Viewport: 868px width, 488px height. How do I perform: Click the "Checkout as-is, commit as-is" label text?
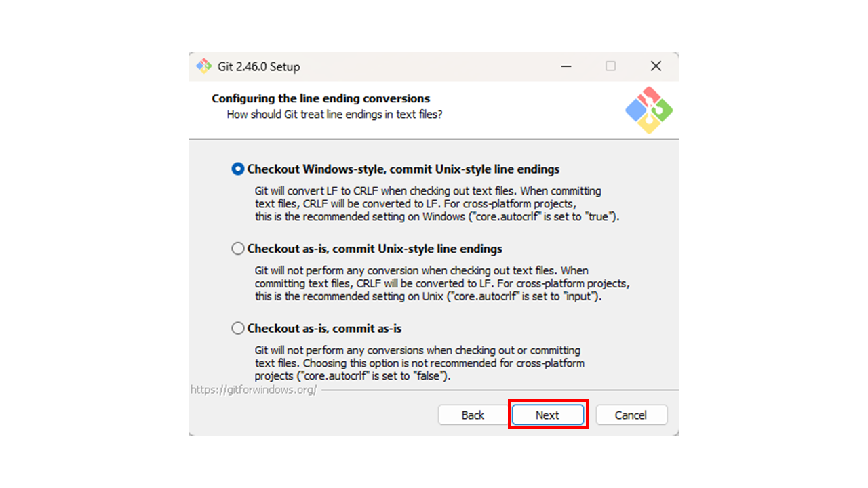[324, 329]
